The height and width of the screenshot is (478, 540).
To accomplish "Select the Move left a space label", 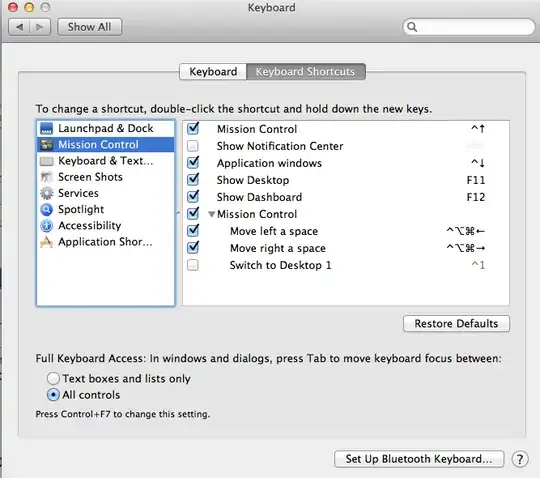I will (274, 231).
